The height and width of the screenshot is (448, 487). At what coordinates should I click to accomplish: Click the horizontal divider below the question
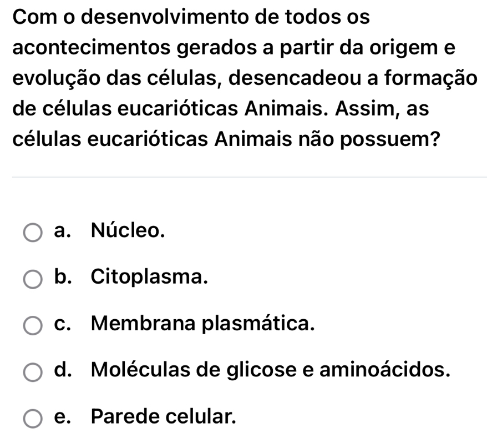coord(243,177)
